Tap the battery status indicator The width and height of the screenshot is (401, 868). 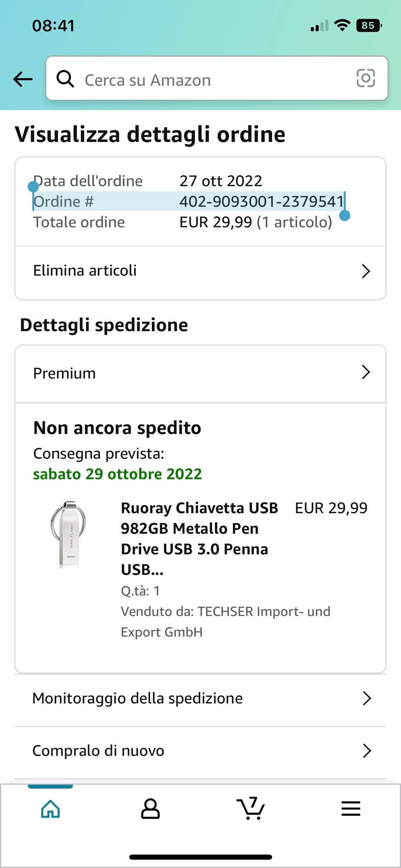369,26
